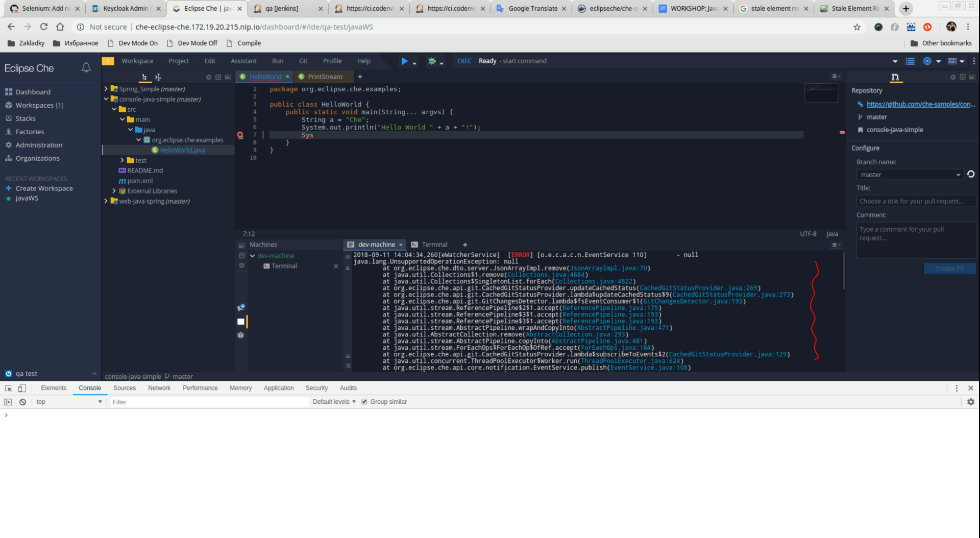Image resolution: width=980 pixels, height=538 pixels.
Task: Toggle the device toolbar in DevTools
Action: coord(21,388)
